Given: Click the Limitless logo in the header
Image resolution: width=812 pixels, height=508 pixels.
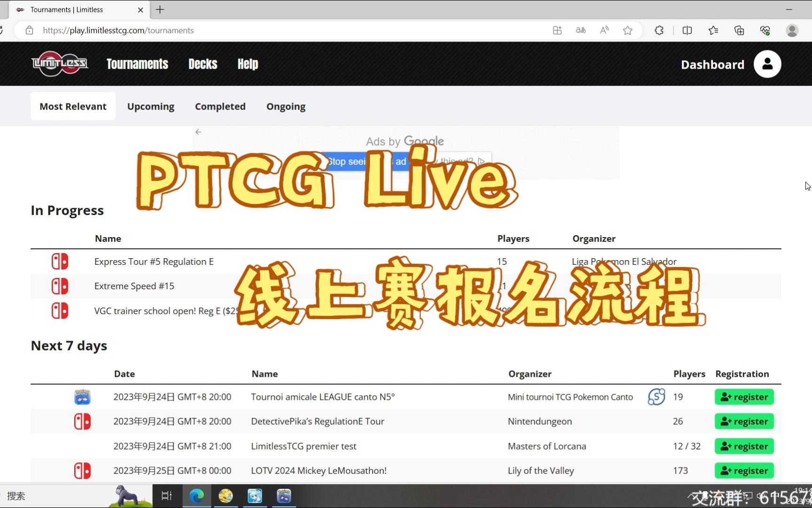Looking at the screenshot, I should (60, 63).
